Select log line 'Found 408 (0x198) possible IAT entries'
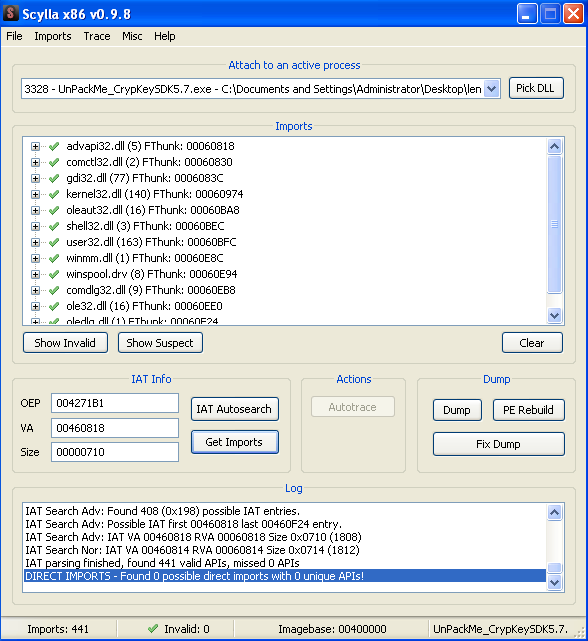Screen dimensions: 588x641 [162, 511]
